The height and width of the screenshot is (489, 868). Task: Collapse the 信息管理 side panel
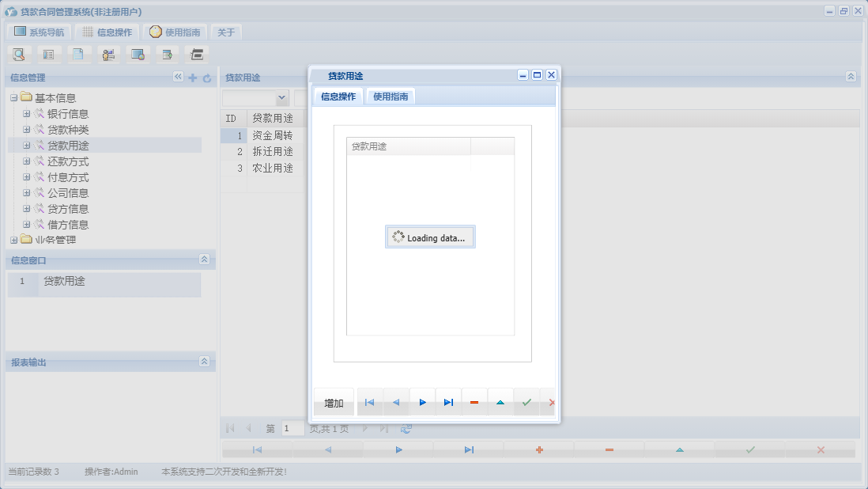(x=178, y=77)
